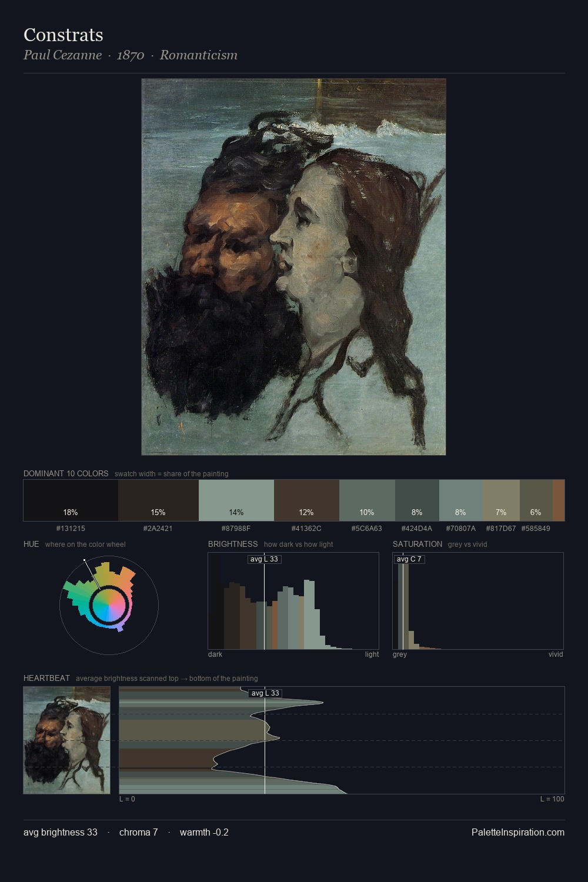Click the 'L = 0' axis label
The height and width of the screenshot is (882, 588).
tap(127, 799)
